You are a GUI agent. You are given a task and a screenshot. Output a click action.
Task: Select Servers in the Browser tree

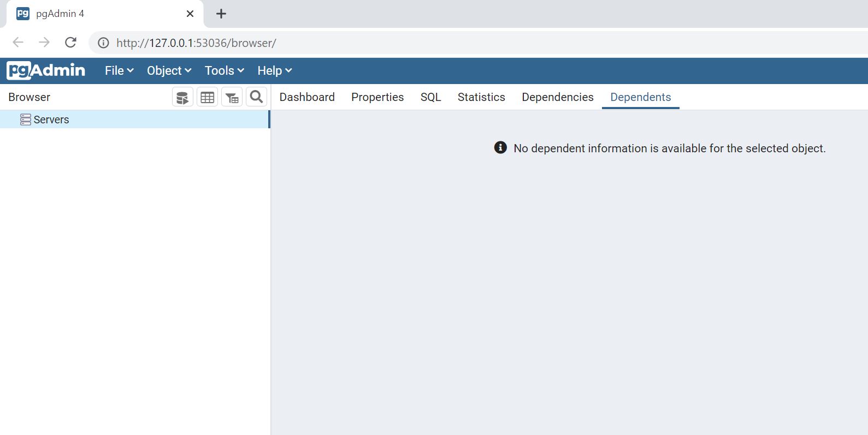click(x=51, y=120)
